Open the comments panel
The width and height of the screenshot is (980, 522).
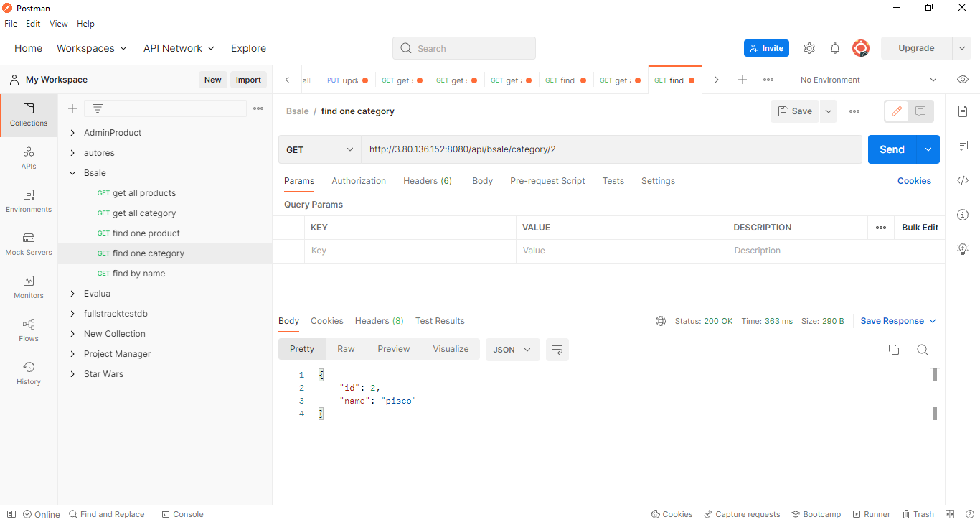click(x=963, y=146)
